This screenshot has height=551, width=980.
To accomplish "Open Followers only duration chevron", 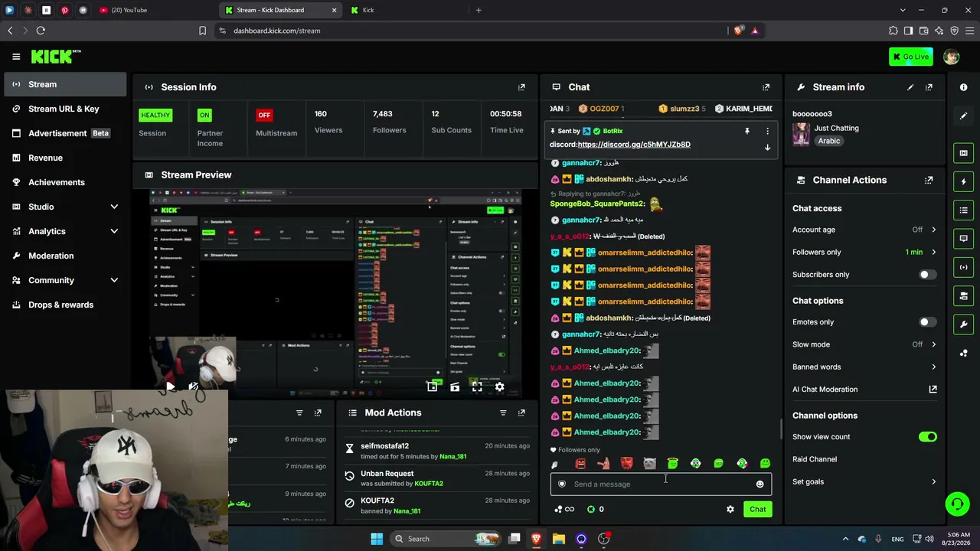I will tap(933, 252).
